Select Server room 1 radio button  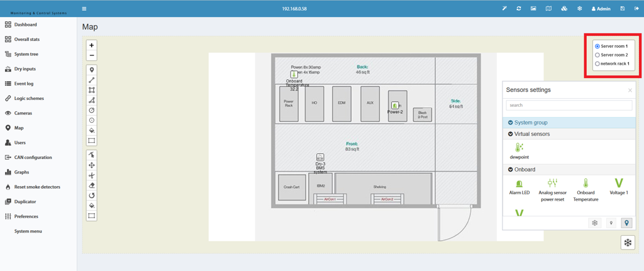coord(597,47)
